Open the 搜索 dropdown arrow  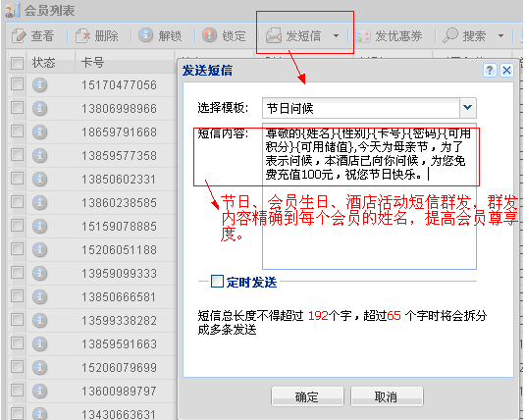[x=500, y=35]
